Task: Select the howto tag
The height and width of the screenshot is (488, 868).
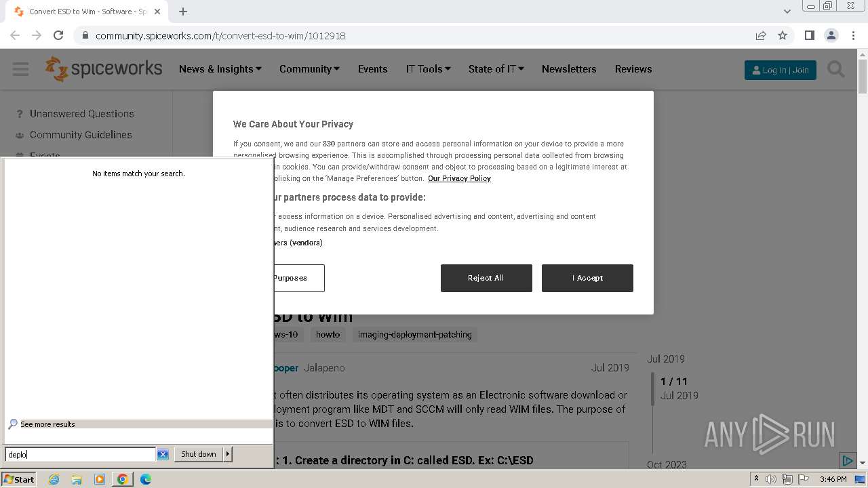Action: 328,334
